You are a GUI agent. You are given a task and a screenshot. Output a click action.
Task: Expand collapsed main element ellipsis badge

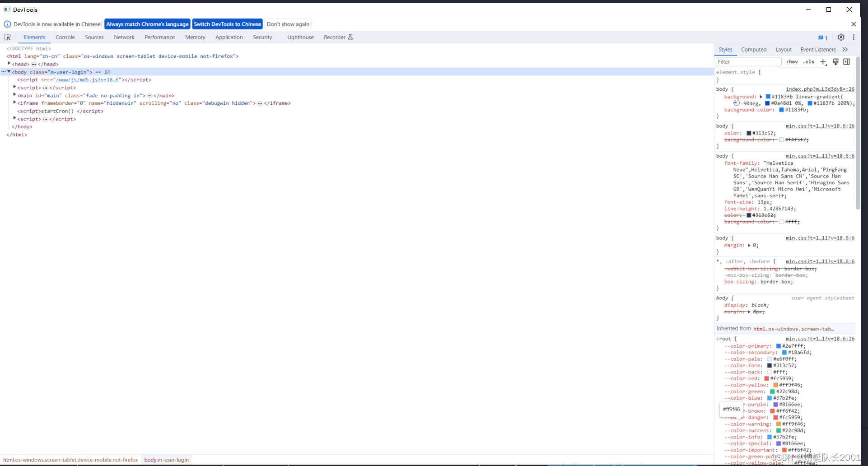click(149, 96)
